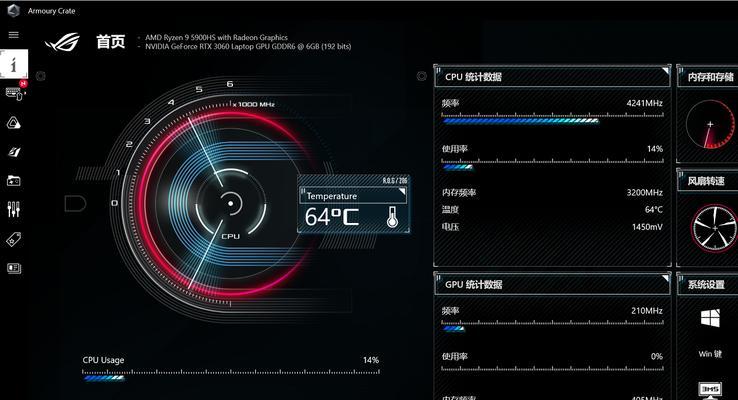Click gear icon beside CPU statistics panel

(x=422, y=76)
